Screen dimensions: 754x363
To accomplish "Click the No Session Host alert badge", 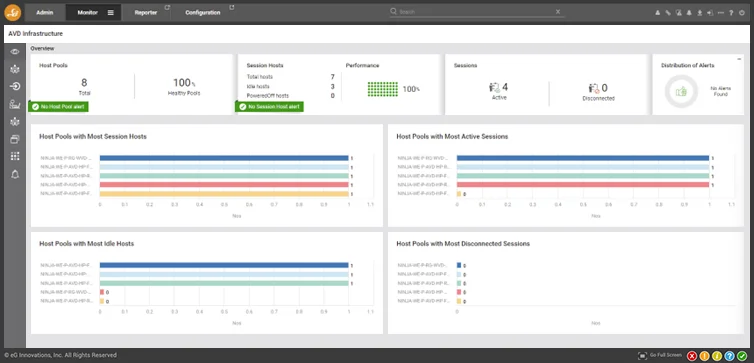I will (269, 107).
